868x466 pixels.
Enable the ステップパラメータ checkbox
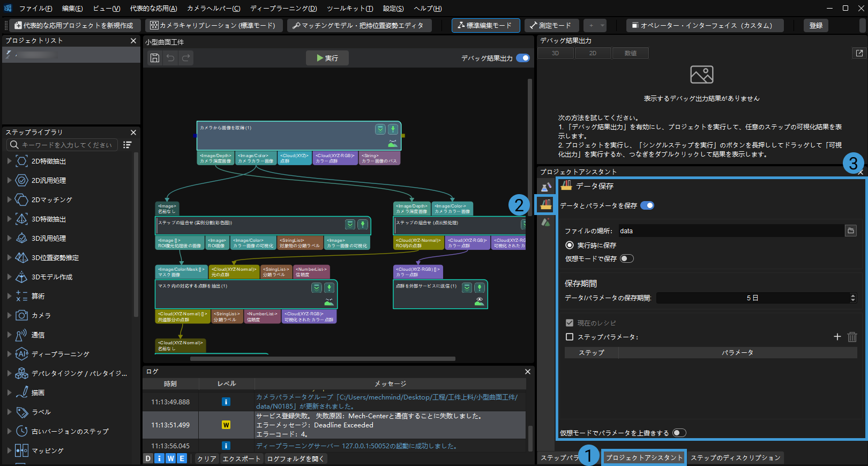[x=570, y=337]
